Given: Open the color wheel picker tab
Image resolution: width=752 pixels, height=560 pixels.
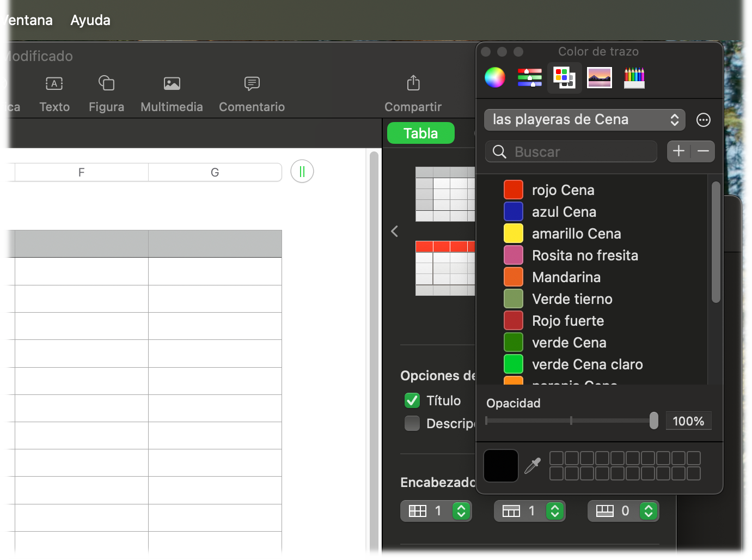Looking at the screenshot, I should pos(494,77).
